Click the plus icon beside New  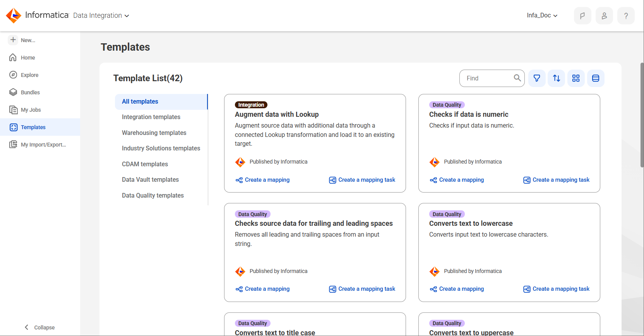pyautogui.click(x=13, y=40)
